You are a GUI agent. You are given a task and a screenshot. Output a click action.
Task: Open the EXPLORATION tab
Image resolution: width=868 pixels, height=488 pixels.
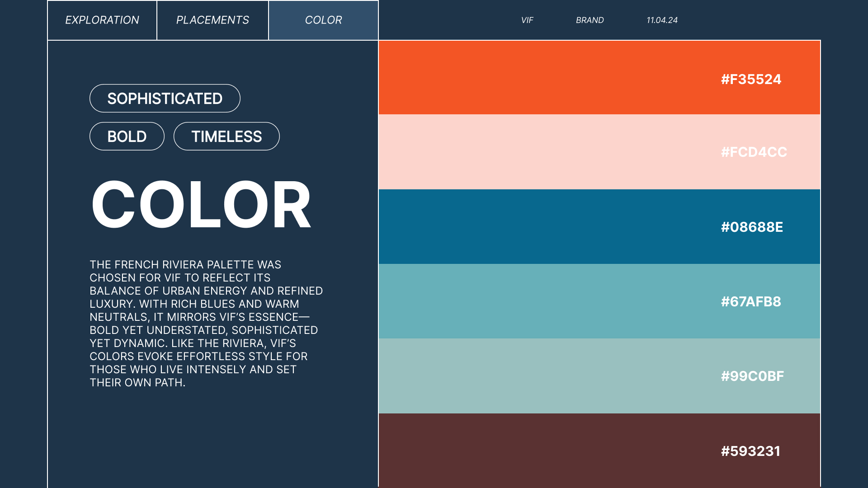[x=102, y=20]
